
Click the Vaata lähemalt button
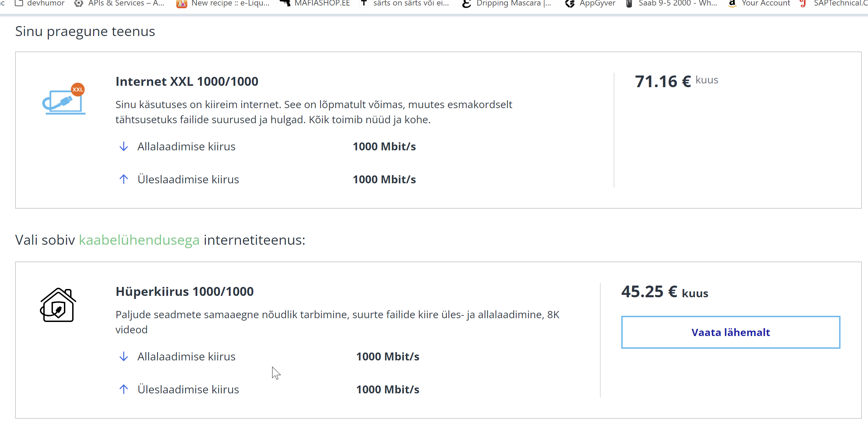click(731, 332)
